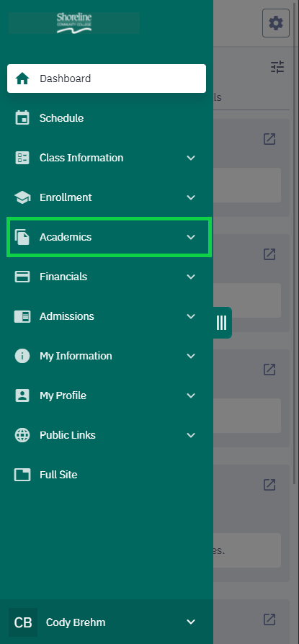Click the Financials credit card icon
This screenshot has width=299, height=644.
pyautogui.click(x=22, y=277)
